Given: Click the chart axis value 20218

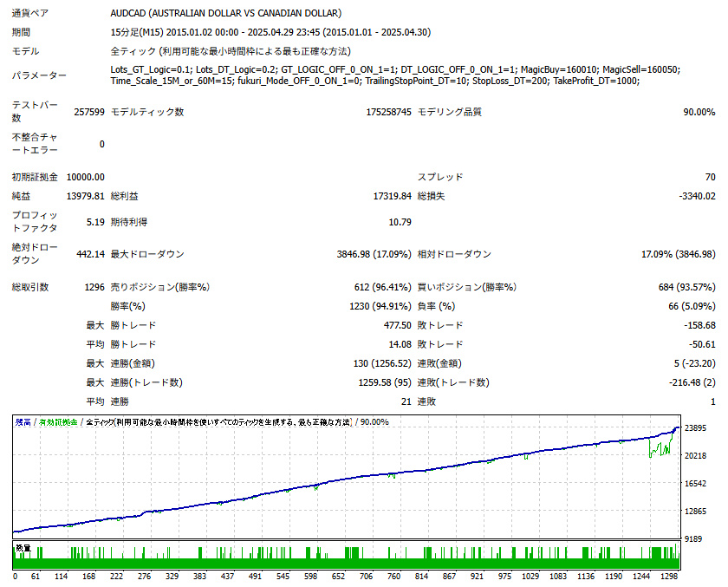Looking at the screenshot, I should 695,455.
